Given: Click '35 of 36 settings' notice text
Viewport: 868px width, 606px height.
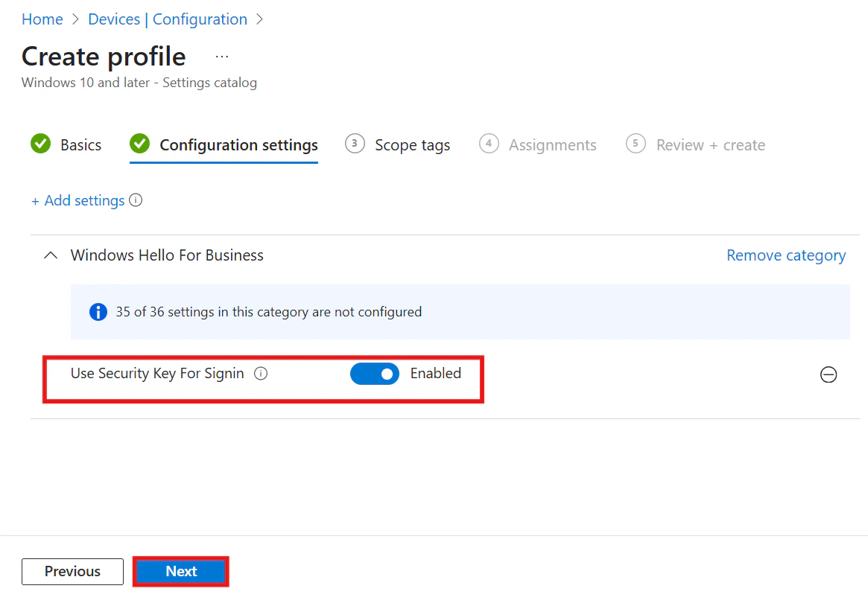Looking at the screenshot, I should pos(268,312).
